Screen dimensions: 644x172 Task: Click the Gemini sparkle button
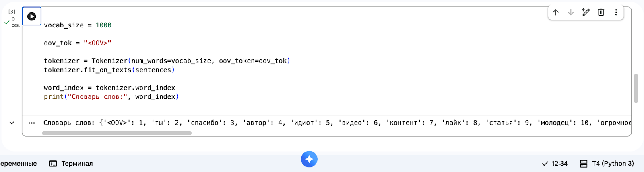click(309, 159)
